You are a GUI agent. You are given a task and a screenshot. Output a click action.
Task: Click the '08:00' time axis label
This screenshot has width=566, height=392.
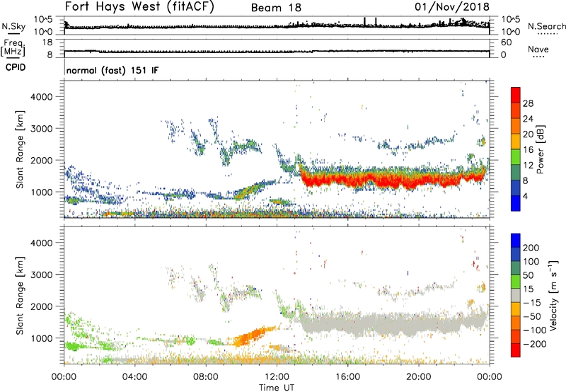click(x=206, y=377)
